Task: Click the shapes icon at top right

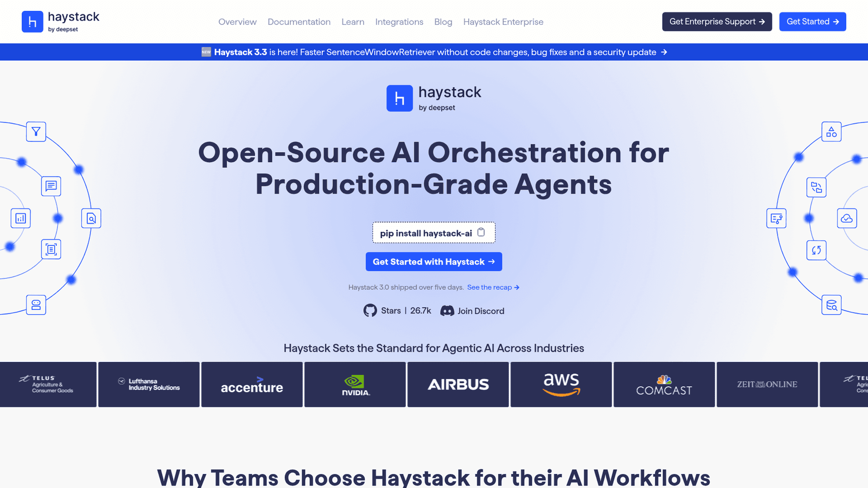Action: click(x=831, y=132)
